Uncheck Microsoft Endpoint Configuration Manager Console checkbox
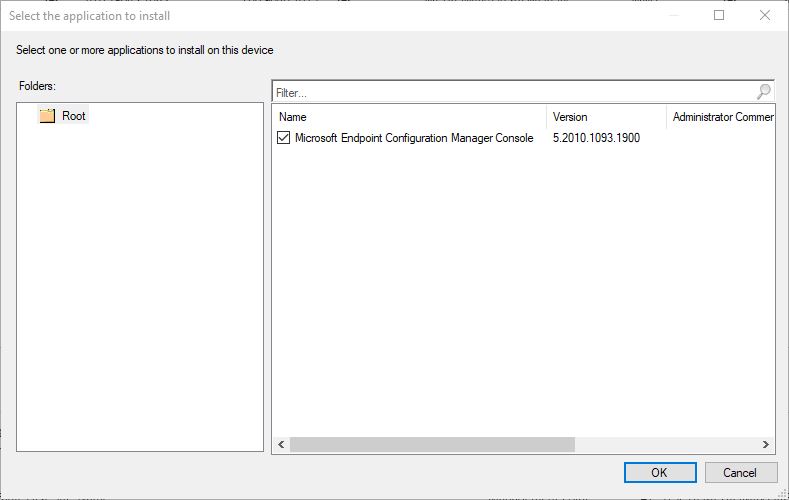The height and width of the screenshot is (500, 789). click(x=283, y=137)
